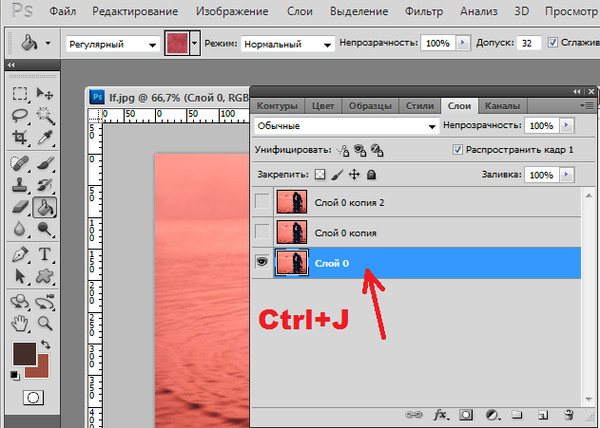
Task: Create a new layer
Action: tap(543, 415)
